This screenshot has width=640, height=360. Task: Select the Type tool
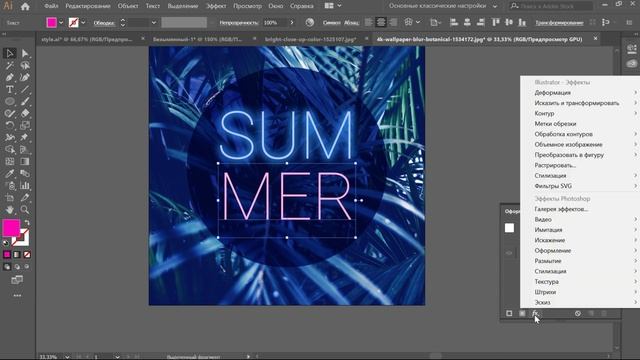click(9, 89)
